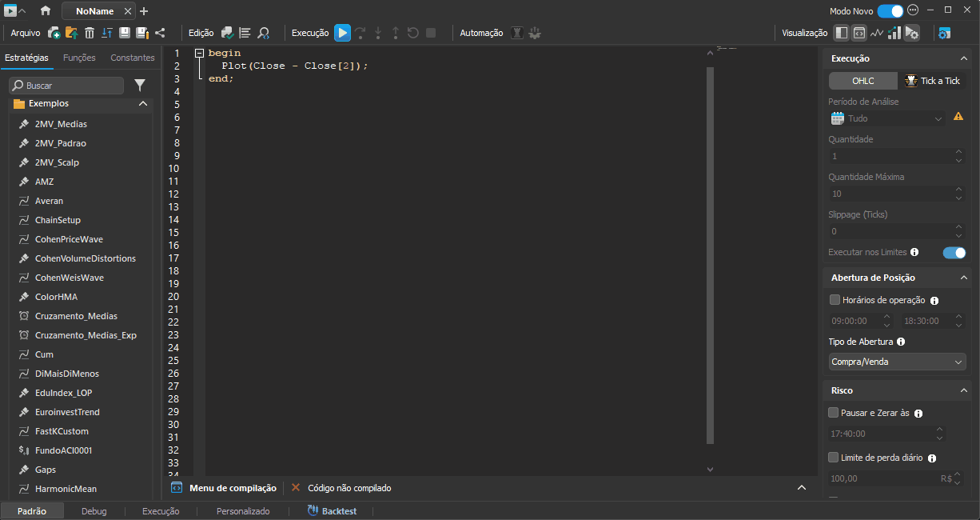The width and height of the screenshot is (980, 520).
Task: Switch to the Funções tab
Action: click(79, 58)
